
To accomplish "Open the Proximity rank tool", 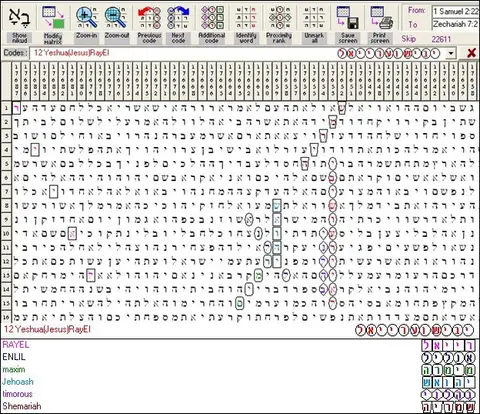I will [x=279, y=18].
